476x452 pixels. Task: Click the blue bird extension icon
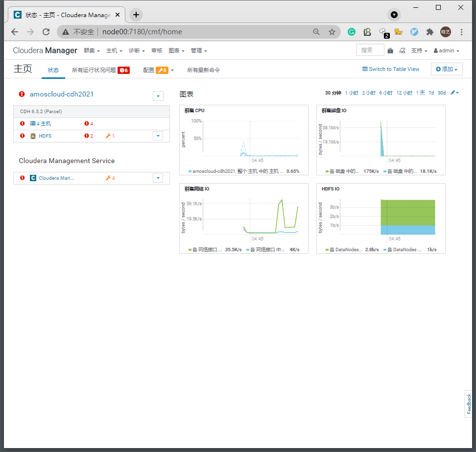[x=414, y=32]
